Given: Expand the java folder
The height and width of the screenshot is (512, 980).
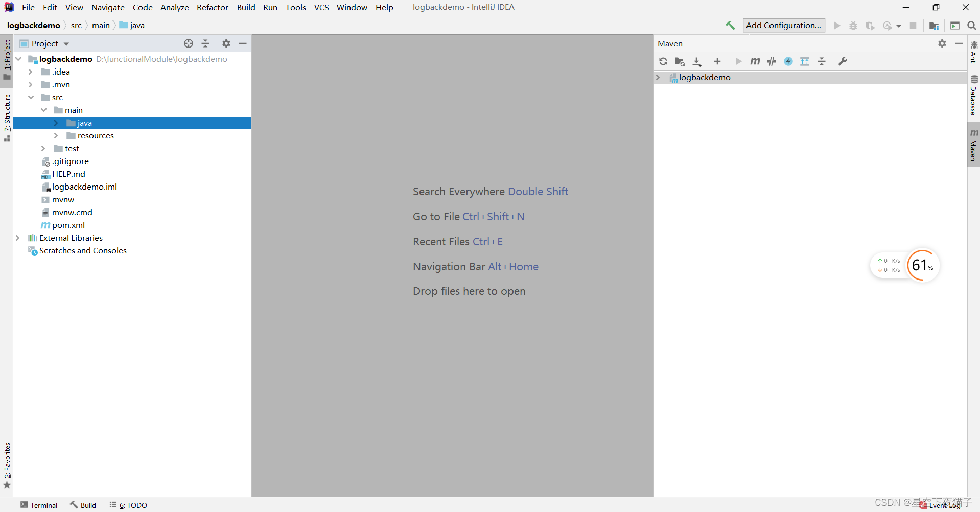Looking at the screenshot, I should [56, 123].
